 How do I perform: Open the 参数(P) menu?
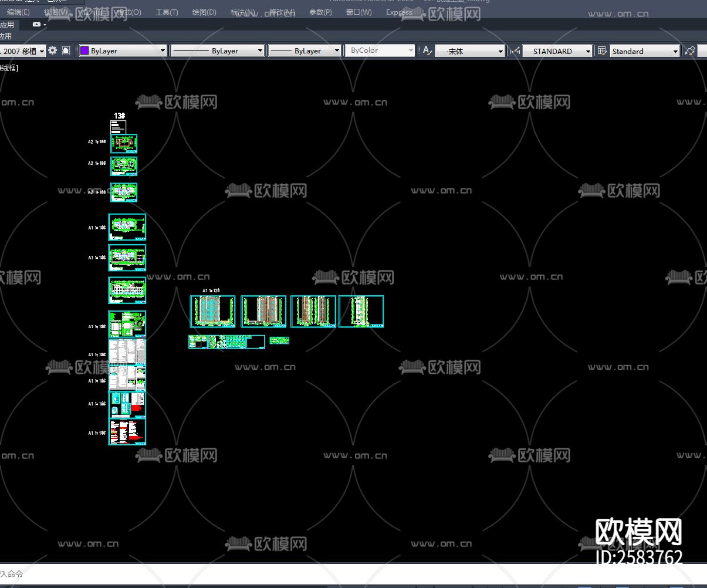320,12
